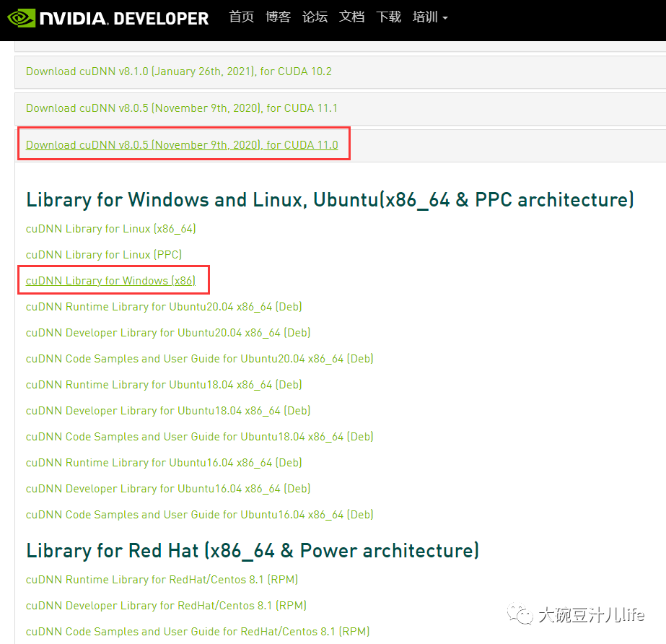Open the 下载 downloads menu
The height and width of the screenshot is (644, 666).
pyautogui.click(x=389, y=17)
